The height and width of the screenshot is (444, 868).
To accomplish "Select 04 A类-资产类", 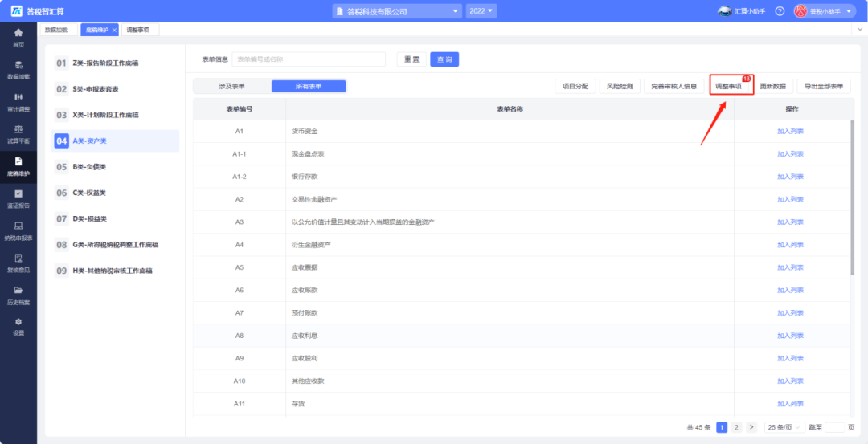I will click(115, 141).
